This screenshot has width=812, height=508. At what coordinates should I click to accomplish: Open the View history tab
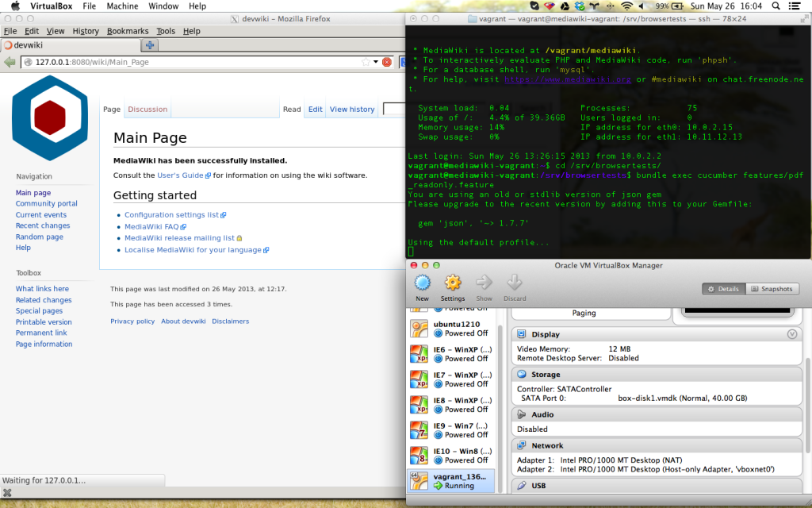(x=352, y=110)
